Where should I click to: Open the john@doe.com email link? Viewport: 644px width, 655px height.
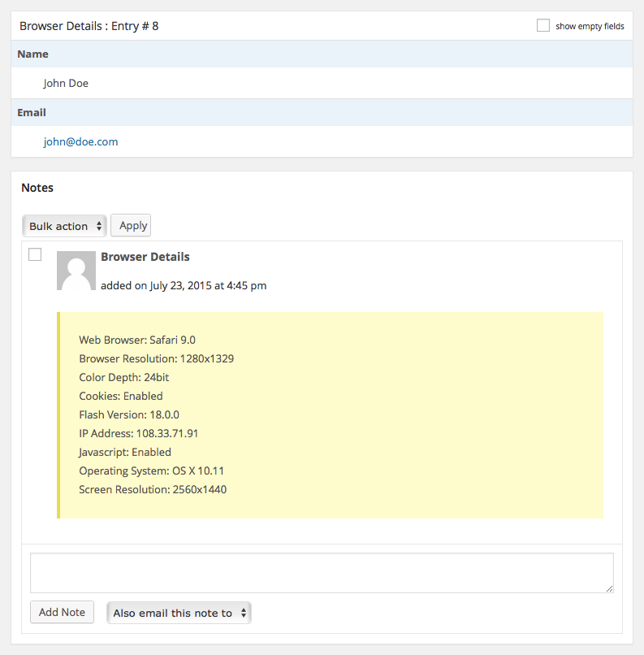(x=80, y=141)
